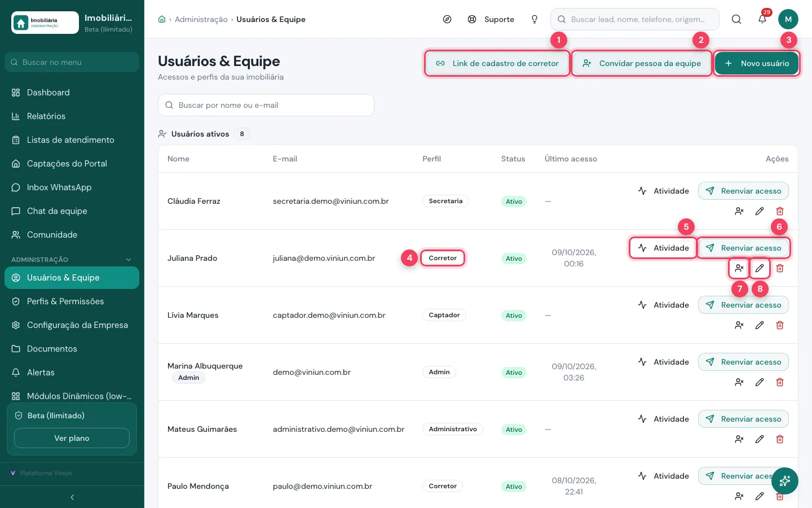Focus the Buscar por nome ou e-mail field
The image size is (812, 508).
266,105
